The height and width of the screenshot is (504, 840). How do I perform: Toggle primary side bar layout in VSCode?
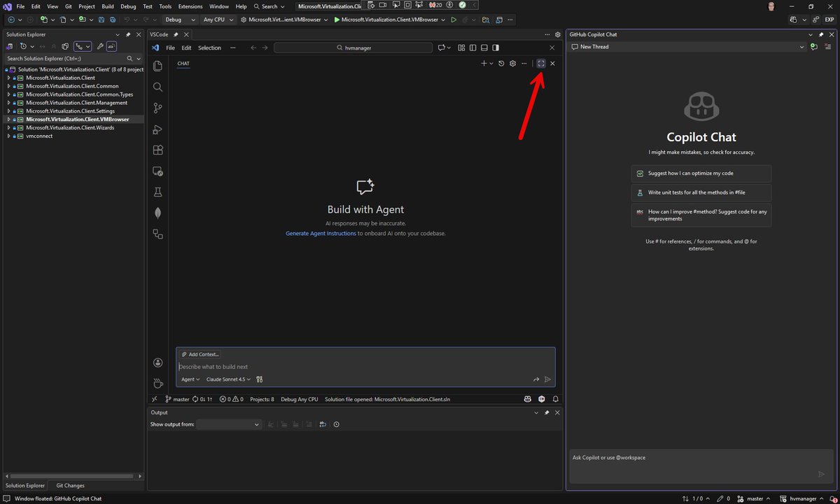tap(473, 48)
